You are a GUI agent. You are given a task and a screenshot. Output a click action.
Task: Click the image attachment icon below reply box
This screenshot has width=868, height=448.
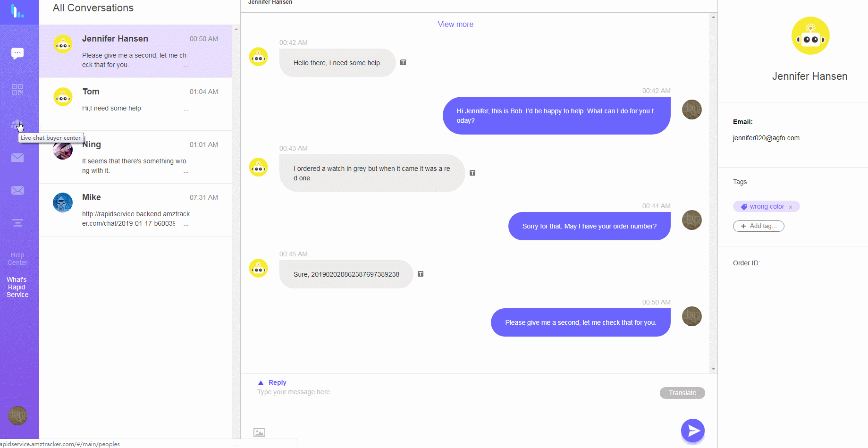pyautogui.click(x=259, y=432)
